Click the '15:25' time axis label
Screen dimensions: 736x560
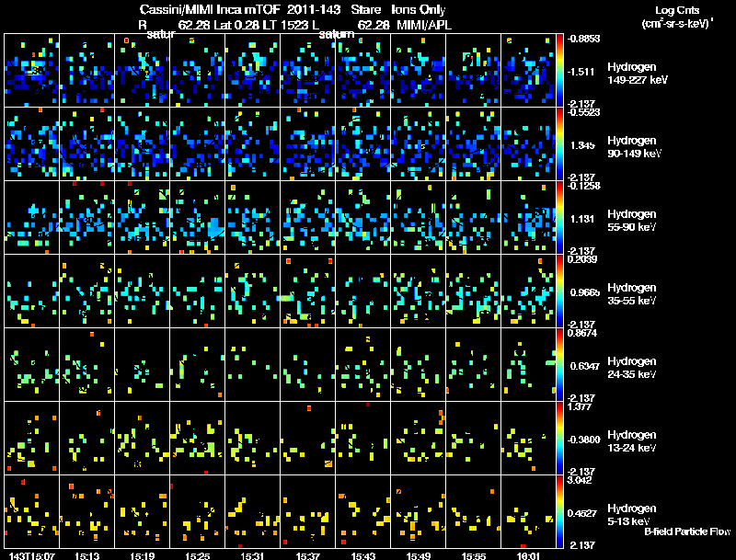click(197, 555)
